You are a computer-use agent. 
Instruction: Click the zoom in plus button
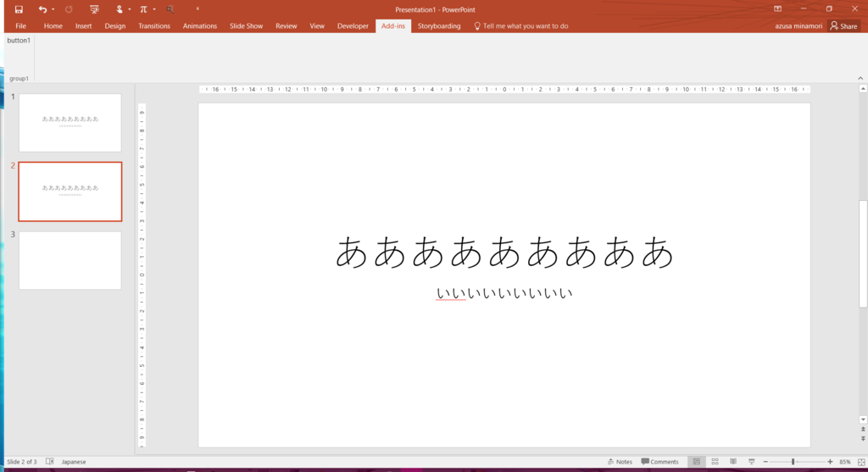click(830, 462)
